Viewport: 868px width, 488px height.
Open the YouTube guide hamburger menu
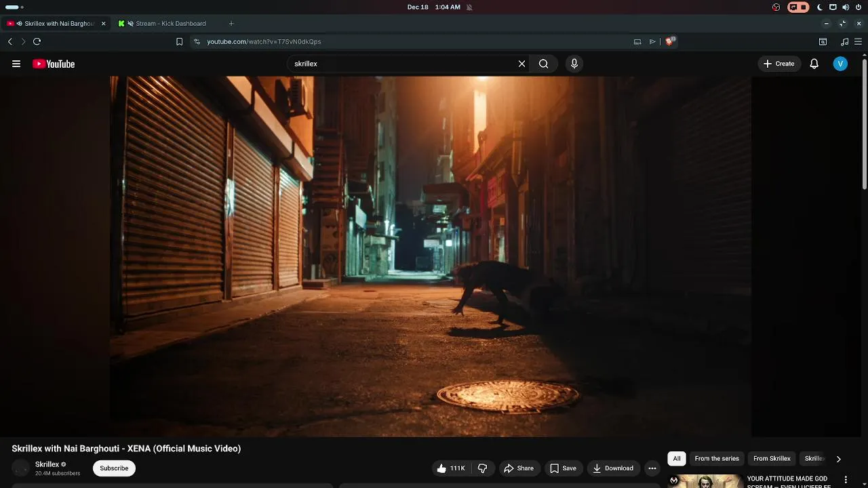pos(16,64)
